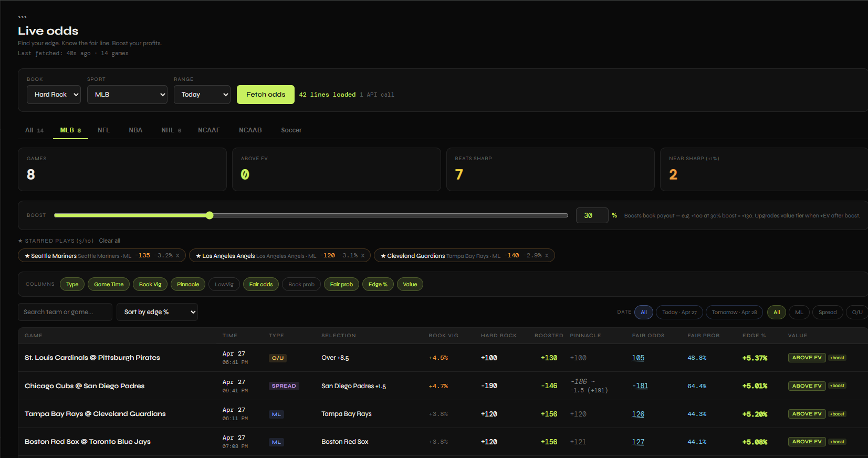Click the O/U type badge in Cardinals row

tap(278, 358)
